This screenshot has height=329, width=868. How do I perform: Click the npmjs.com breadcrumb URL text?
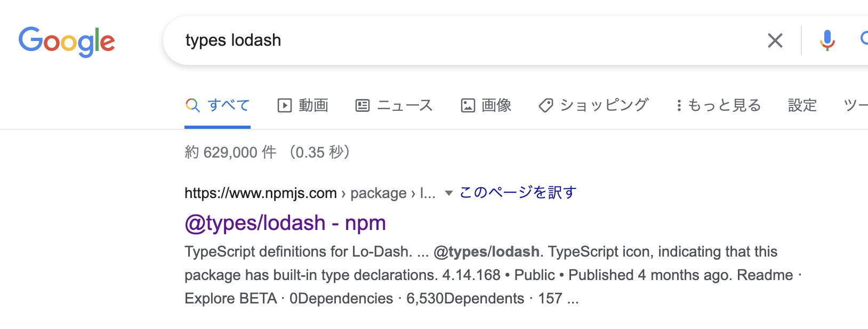click(259, 193)
